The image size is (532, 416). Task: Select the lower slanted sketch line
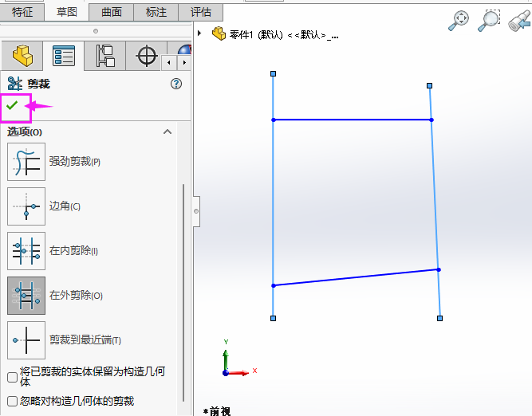(x=356, y=277)
